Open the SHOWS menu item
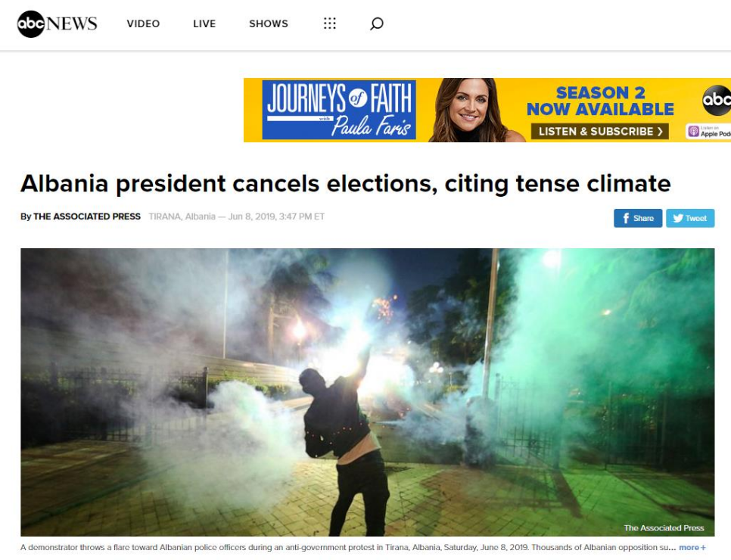The image size is (731, 560). click(x=269, y=23)
